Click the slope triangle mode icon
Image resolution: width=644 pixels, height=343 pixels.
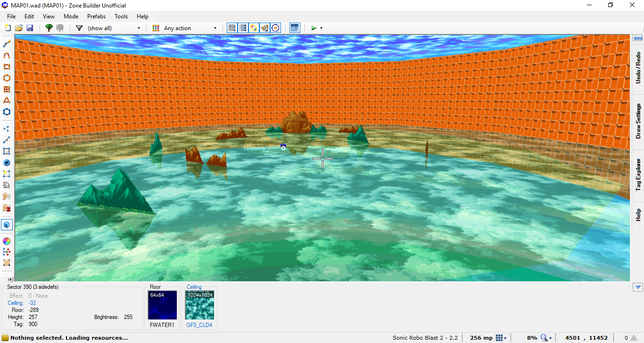(7, 185)
